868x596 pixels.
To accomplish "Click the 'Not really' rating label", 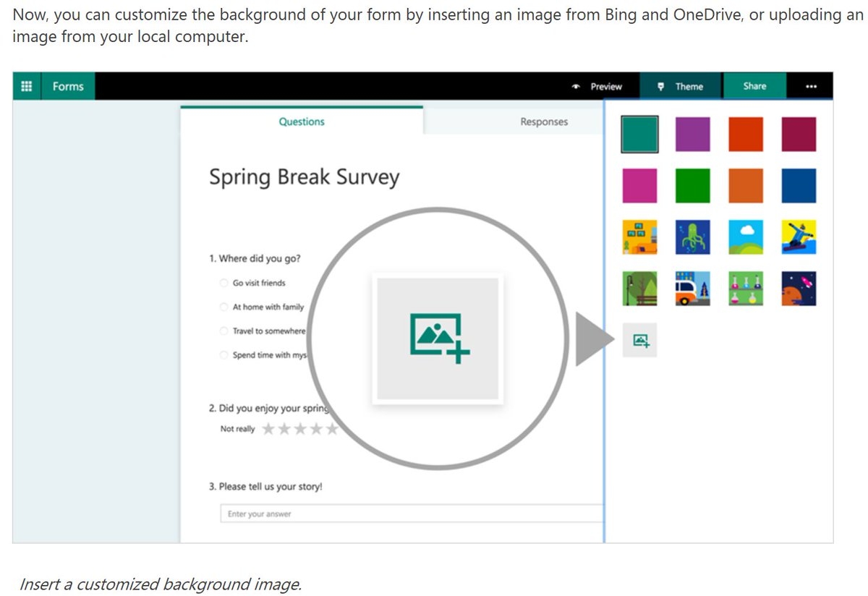I will [237, 429].
